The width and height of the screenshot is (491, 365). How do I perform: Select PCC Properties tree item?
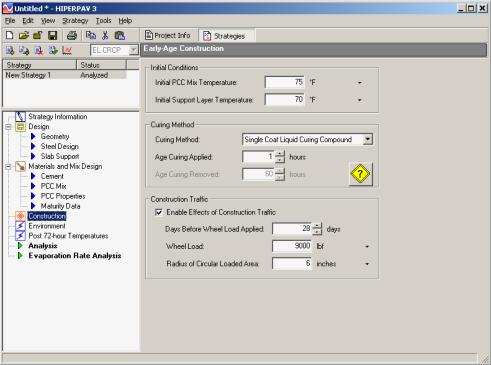pyautogui.click(x=63, y=196)
